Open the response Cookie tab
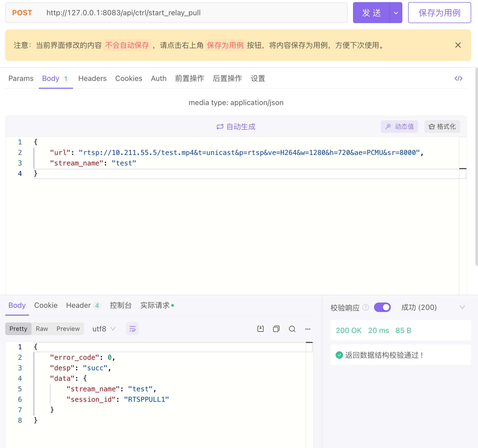The width and height of the screenshot is (478, 448). pos(46,305)
